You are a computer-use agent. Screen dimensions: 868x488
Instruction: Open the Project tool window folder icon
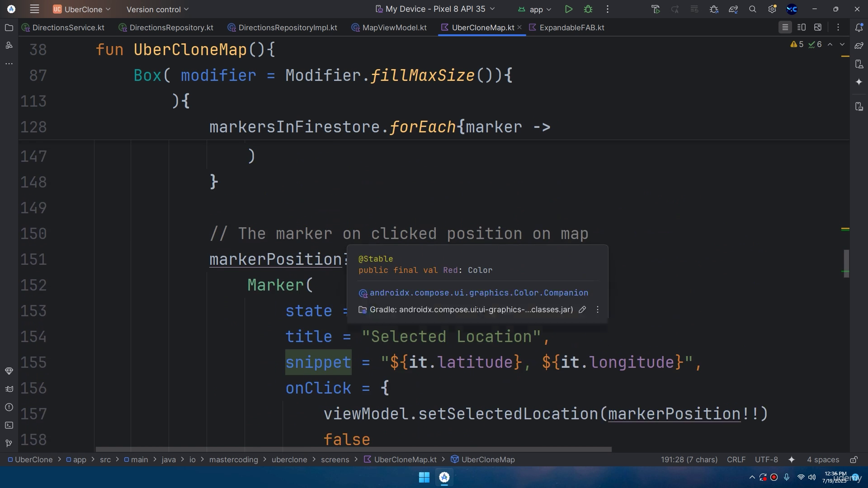9,28
